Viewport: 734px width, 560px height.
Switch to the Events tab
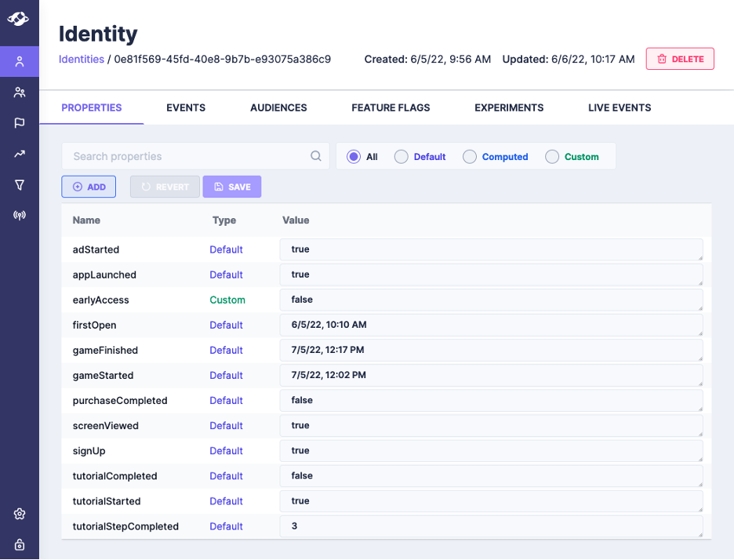[x=186, y=107]
